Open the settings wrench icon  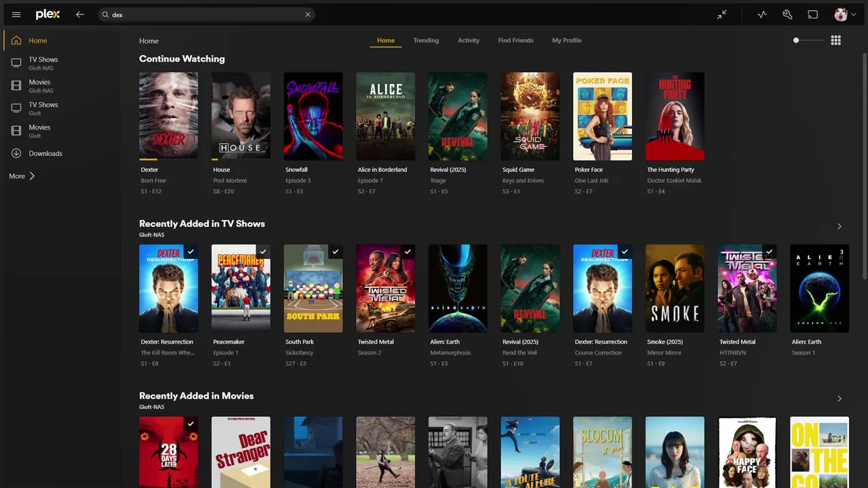coord(787,14)
